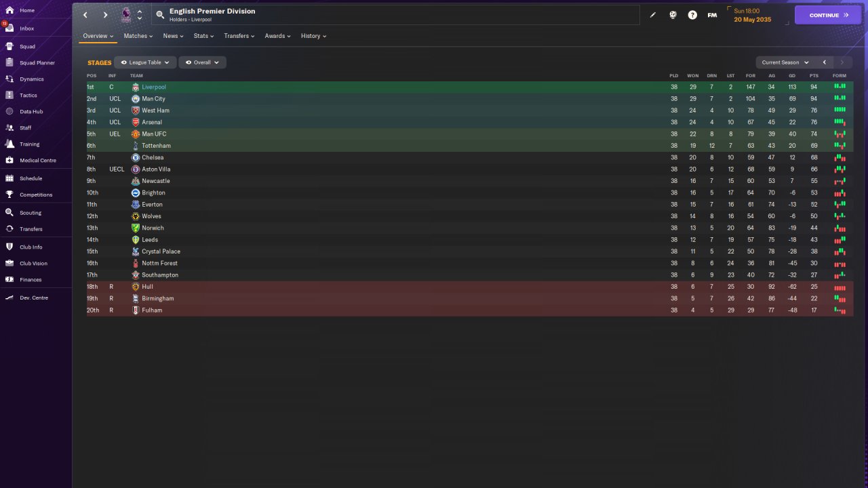Open Competitions from sidebar
This screenshot has height=488, width=868.
click(35, 195)
